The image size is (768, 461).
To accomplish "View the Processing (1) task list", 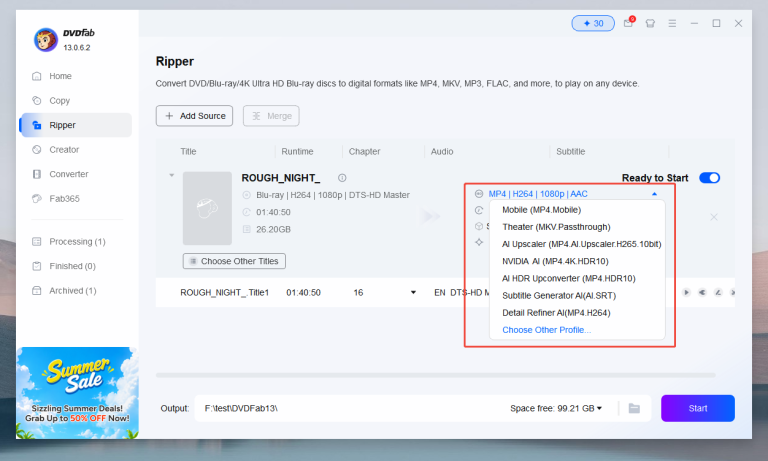I will click(77, 242).
